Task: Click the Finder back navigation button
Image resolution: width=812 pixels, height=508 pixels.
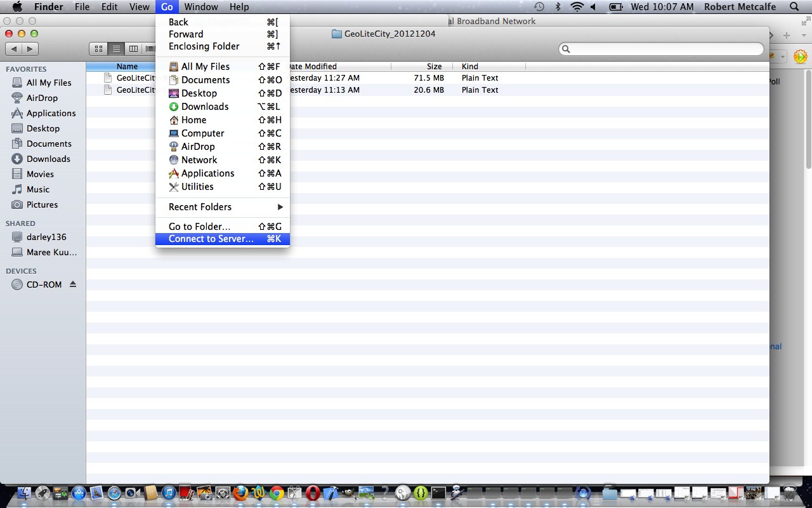Action: 14,49
